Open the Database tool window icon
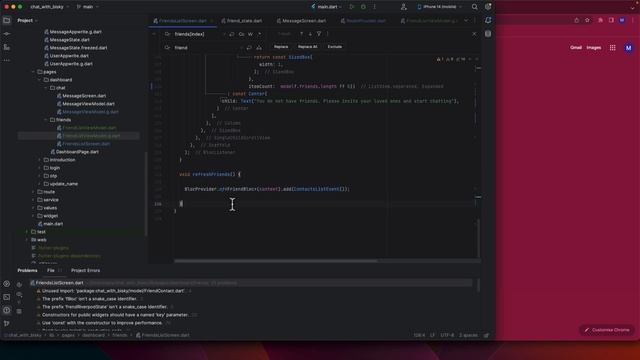Image resolution: width=640 pixels, height=360 pixels. pos(488,34)
